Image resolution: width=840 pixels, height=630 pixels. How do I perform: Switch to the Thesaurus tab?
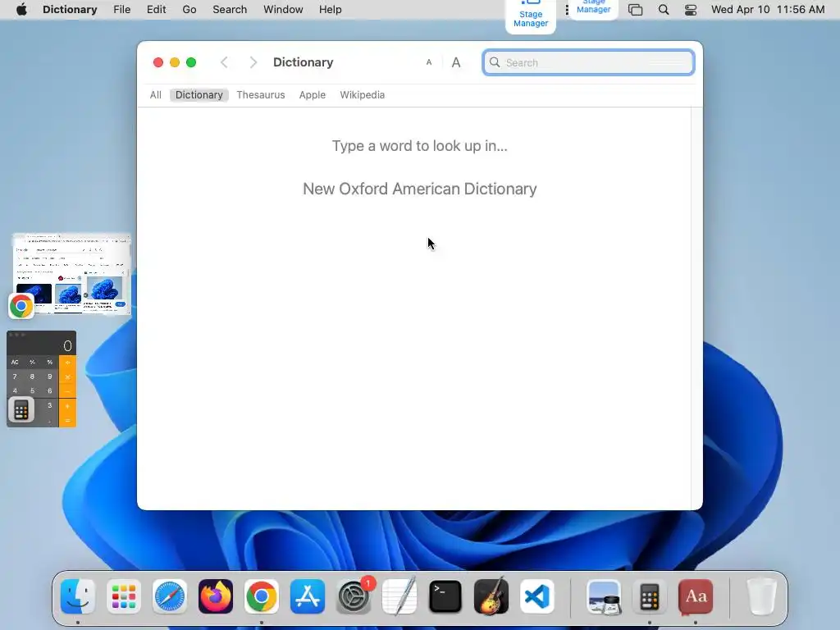261,95
